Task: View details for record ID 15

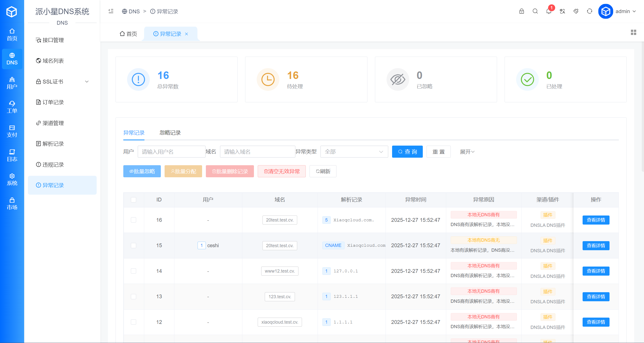Action: point(596,246)
